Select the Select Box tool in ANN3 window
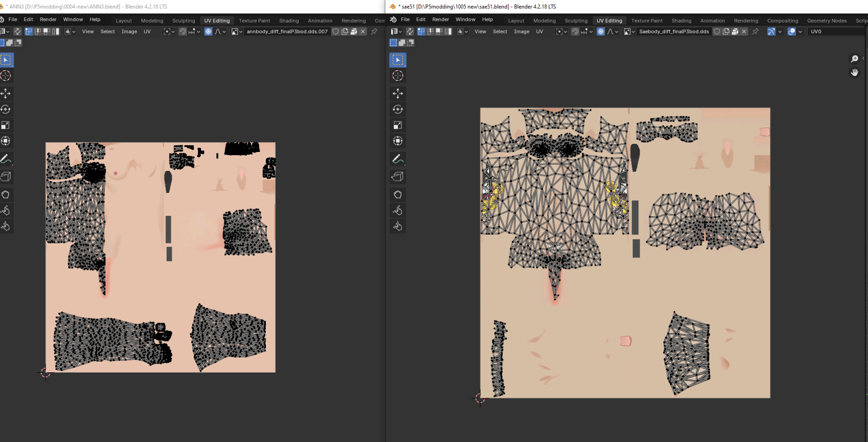This screenshot has width=868, height=442. [x=6, y=60]
